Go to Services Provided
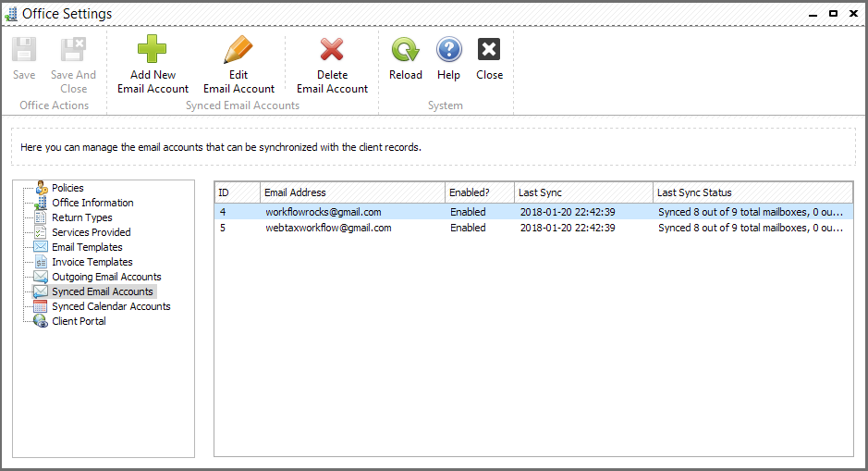The image size is (868, 471). coord(92,232)
